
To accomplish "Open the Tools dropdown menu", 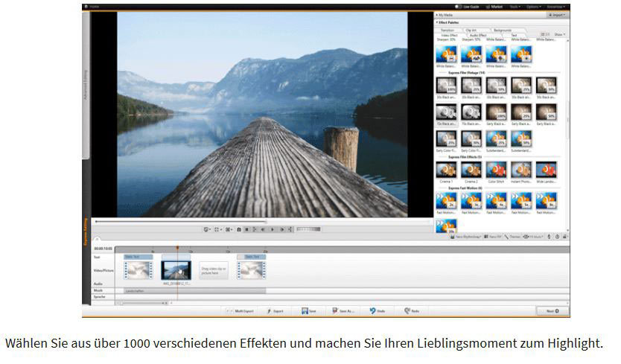I will tap(515, 7).
